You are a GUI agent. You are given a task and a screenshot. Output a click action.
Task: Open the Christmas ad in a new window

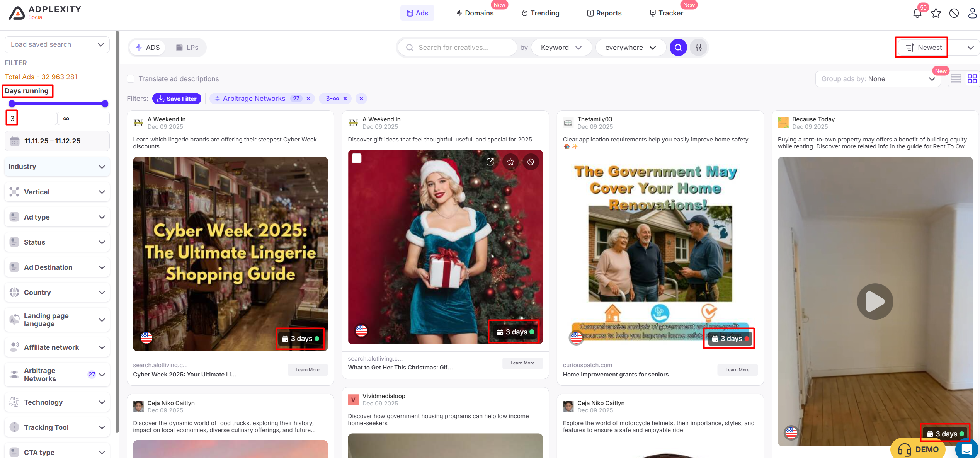point(490,162)
